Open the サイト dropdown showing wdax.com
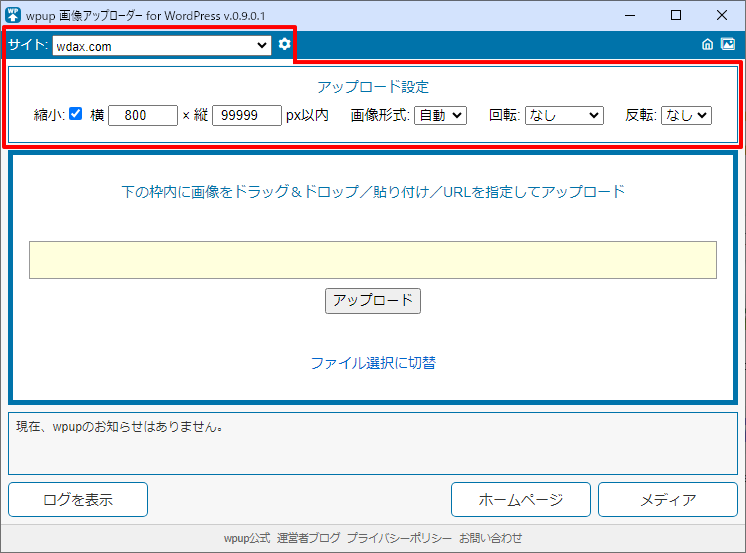 pyautogui.click(x=161, y=45)
